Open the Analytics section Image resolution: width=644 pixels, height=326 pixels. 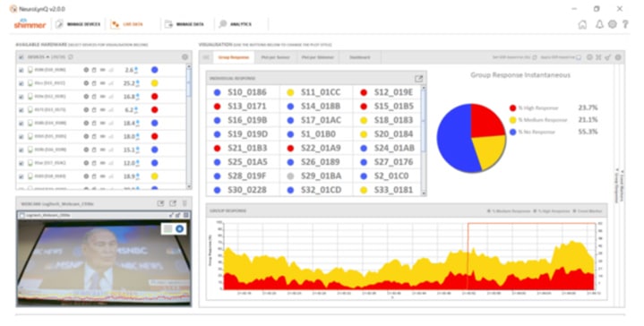[x=236, y=24]
